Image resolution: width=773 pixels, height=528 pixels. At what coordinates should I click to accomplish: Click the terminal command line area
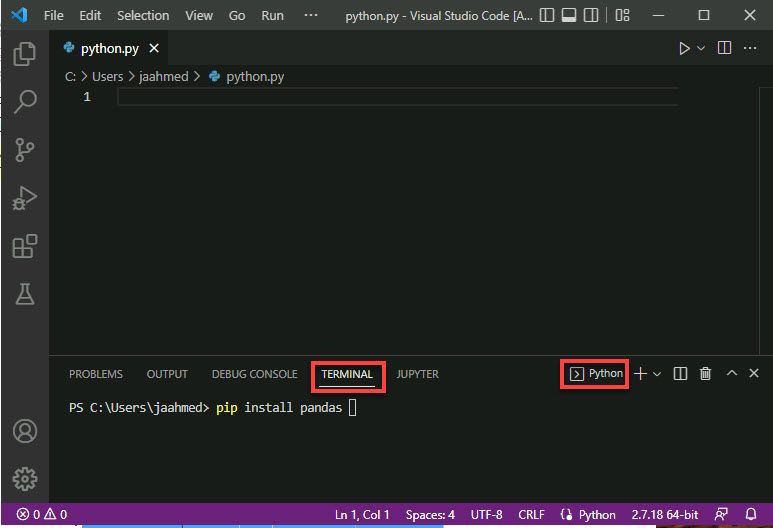[x=212, y=408]
